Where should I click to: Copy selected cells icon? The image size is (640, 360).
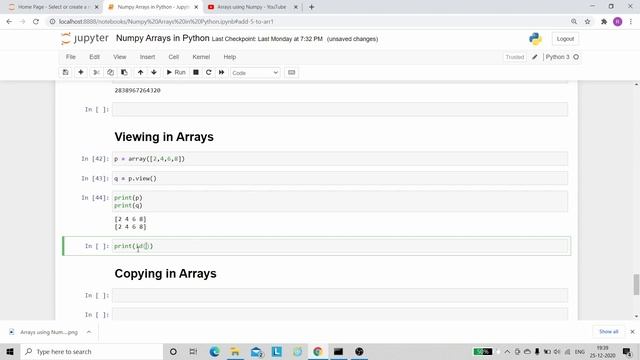click(x=110, y=72)
